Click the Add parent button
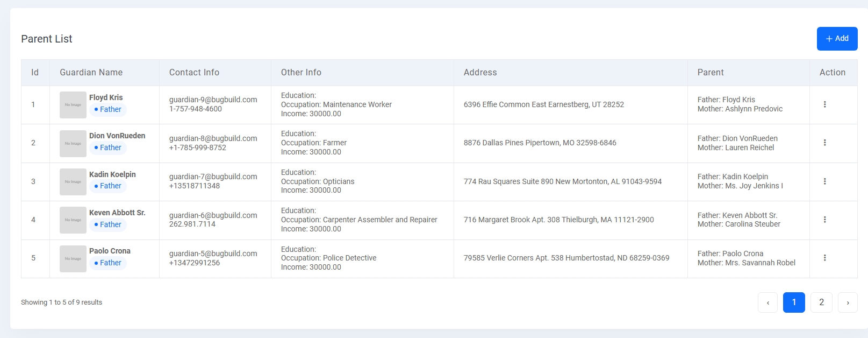 837,39
